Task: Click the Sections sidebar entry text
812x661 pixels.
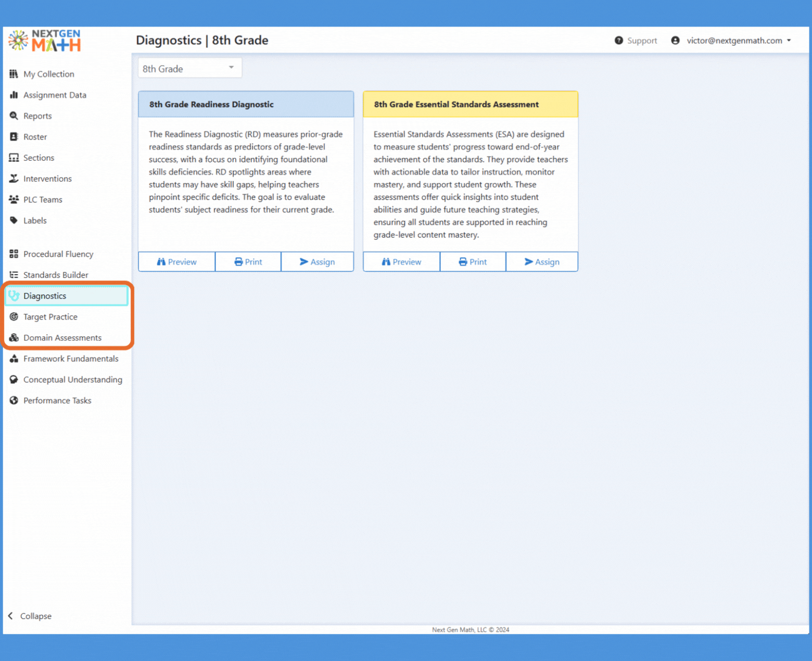Action: tap(39, 158)
